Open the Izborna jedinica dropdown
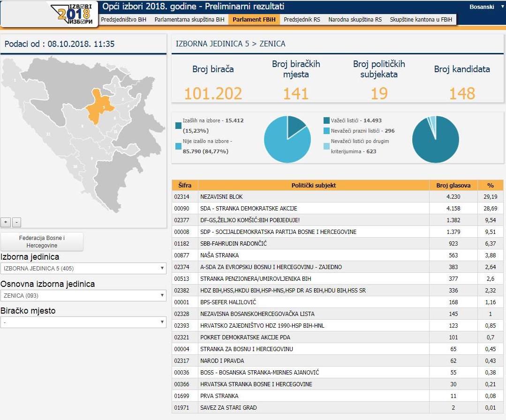506x420 pixels. (83, 269)
